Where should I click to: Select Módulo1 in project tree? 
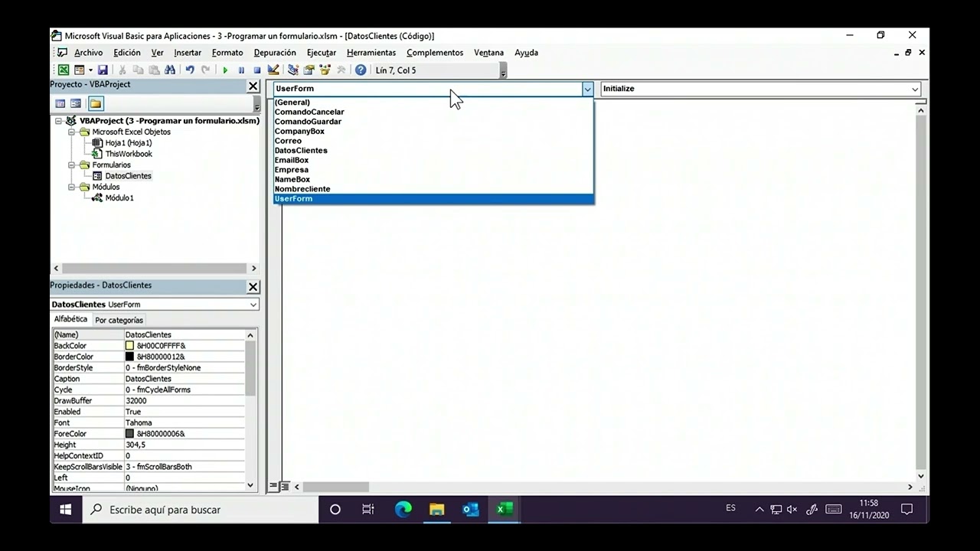click(119, 197)
